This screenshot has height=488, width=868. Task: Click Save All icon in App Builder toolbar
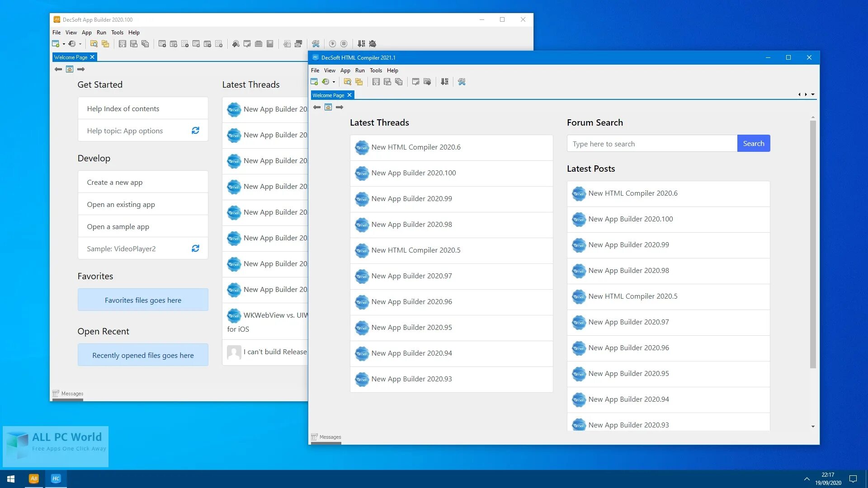point(145,44)
